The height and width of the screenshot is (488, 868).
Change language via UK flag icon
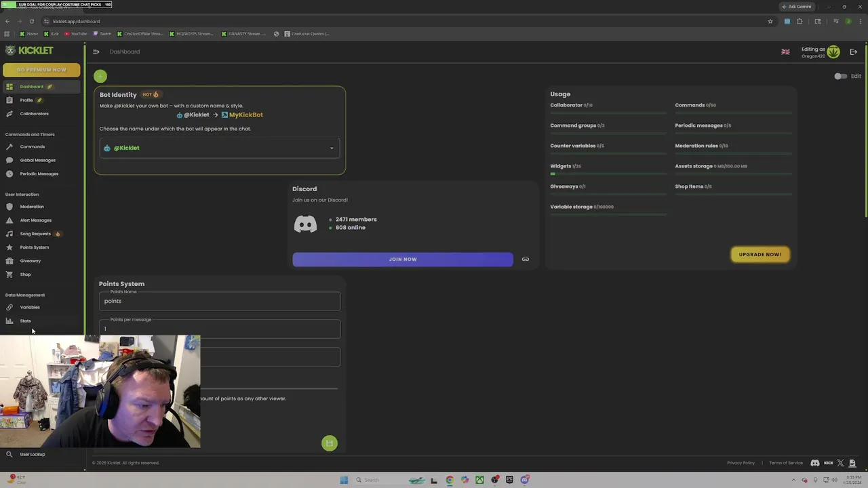point(785,52)
